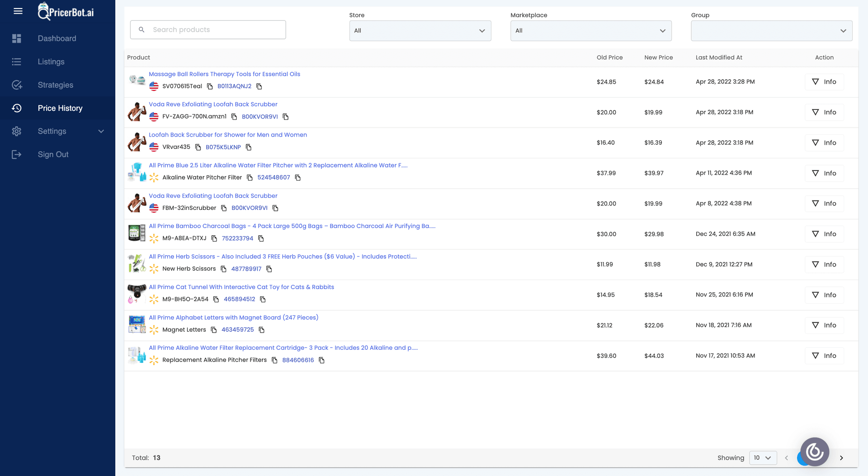Click the Walmart icon on the Magnet Letters row
Screen dimensions: 868x476
(154, 330)
